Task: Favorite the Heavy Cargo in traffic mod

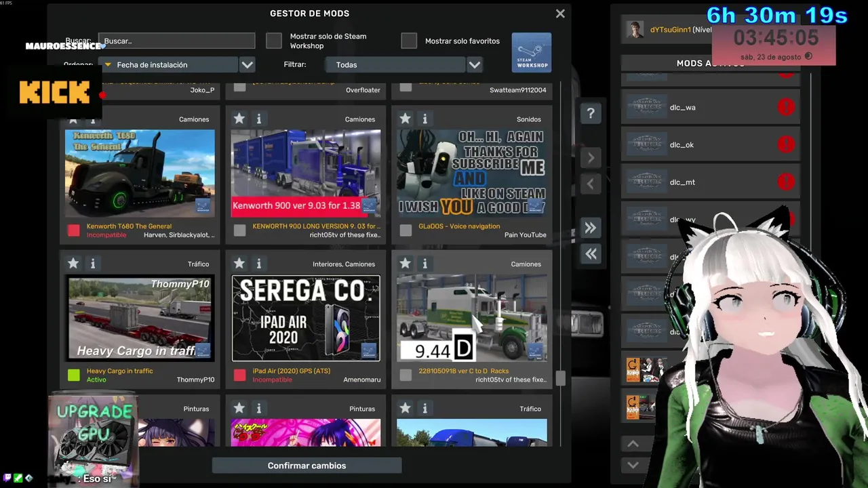Action: point(73,263)
